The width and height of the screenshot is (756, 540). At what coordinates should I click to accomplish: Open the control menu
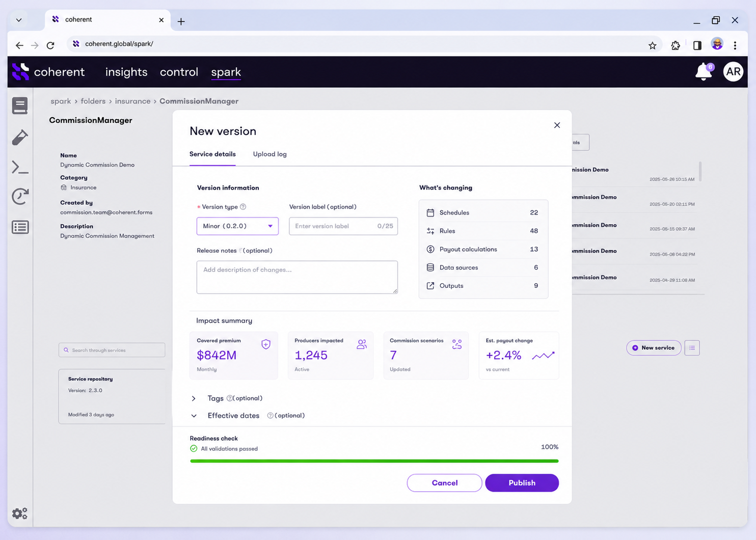[179, 72]
